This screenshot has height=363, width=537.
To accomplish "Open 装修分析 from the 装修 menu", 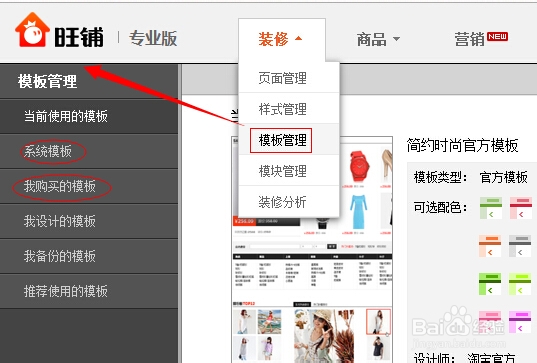I will pyautogui.click(x=289, y=202).
